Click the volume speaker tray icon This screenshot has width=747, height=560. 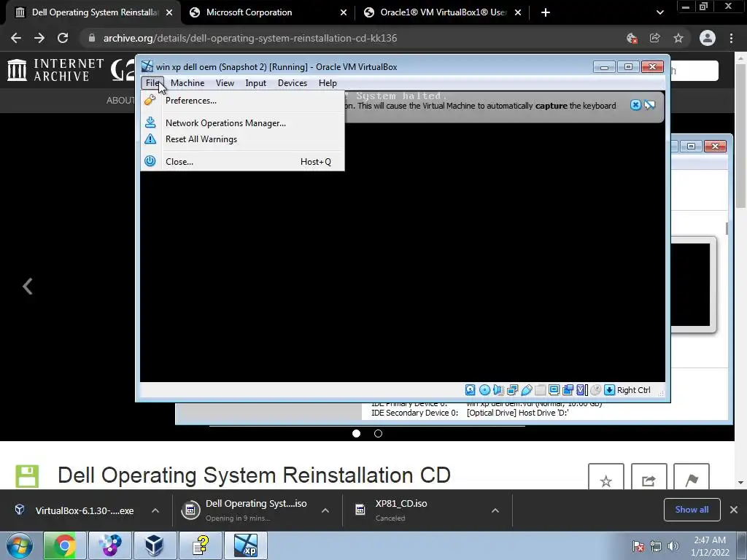(673, 546)
